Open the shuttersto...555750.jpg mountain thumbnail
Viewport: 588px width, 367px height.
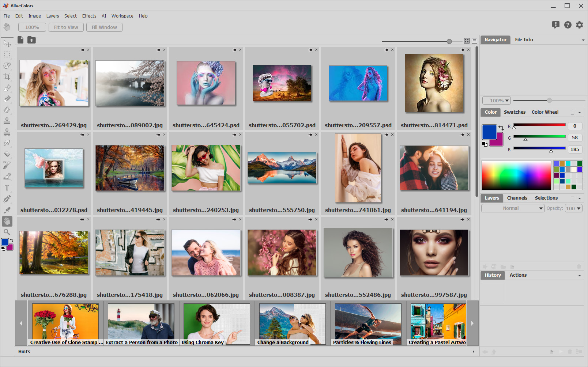(282, 168)
